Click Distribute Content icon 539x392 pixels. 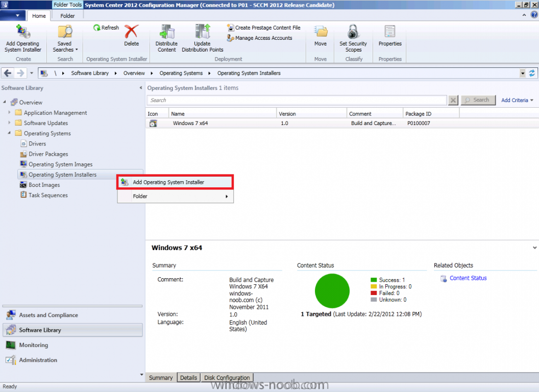(167, 31)
